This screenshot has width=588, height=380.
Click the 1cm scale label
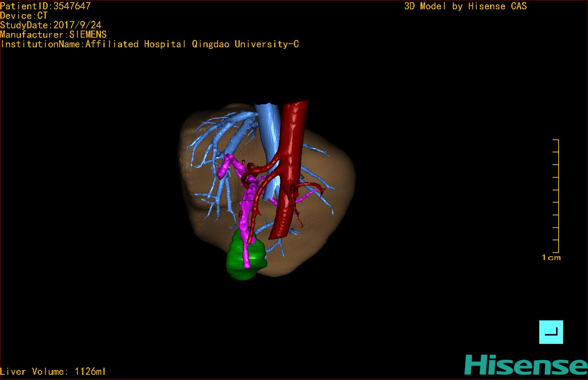click(551, 257)
